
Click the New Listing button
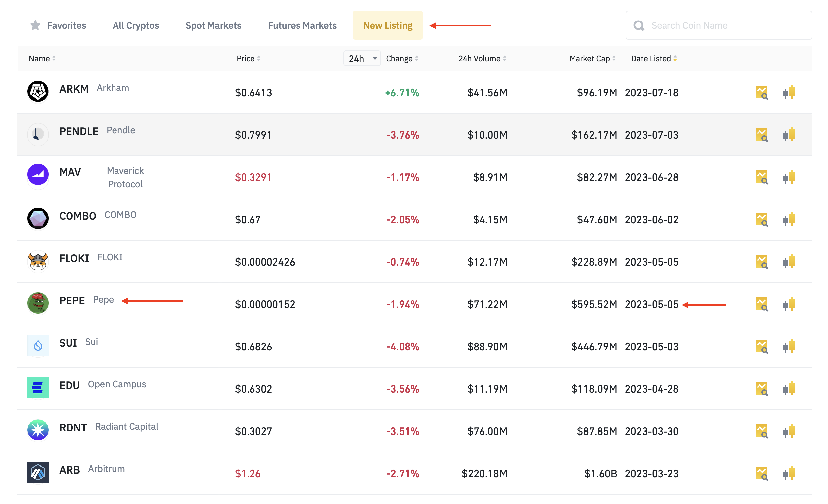coord(388,25)
